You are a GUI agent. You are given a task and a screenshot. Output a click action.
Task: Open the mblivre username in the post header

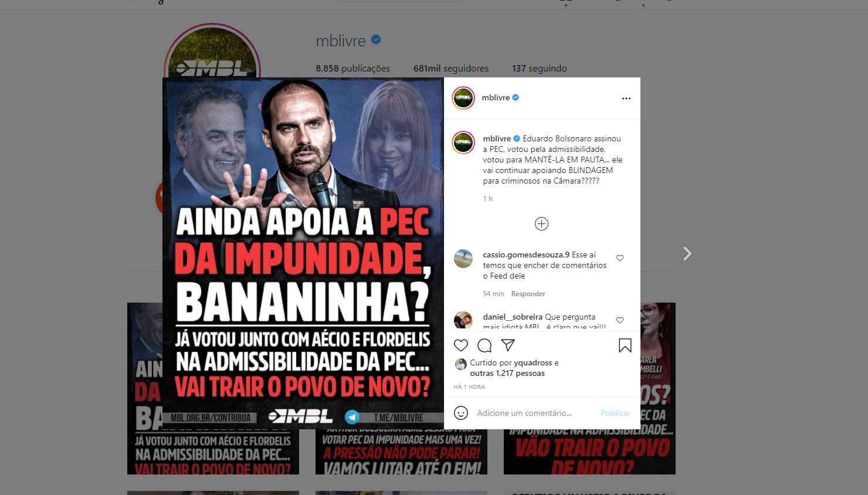pyautogui.click(x=496, y=97)
